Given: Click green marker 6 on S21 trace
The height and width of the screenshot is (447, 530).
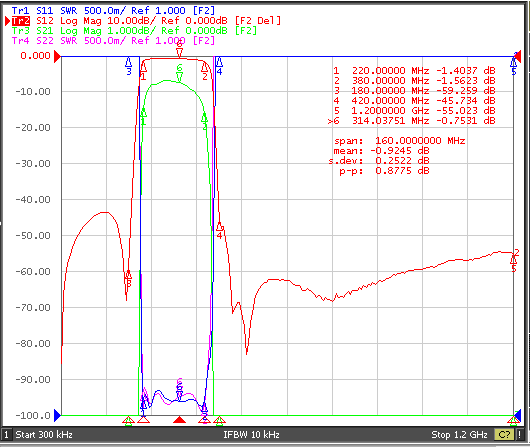Looking at the screenshot, I should 179,72.
